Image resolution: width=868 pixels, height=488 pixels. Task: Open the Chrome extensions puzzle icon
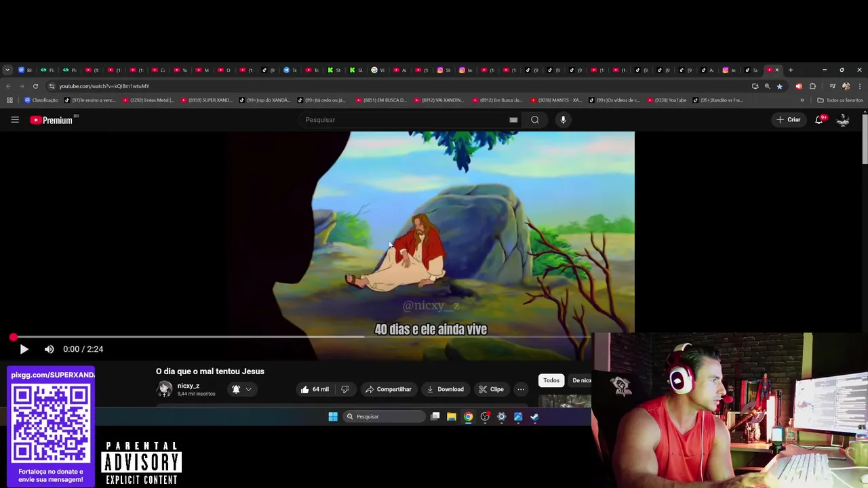pos(812,86)
